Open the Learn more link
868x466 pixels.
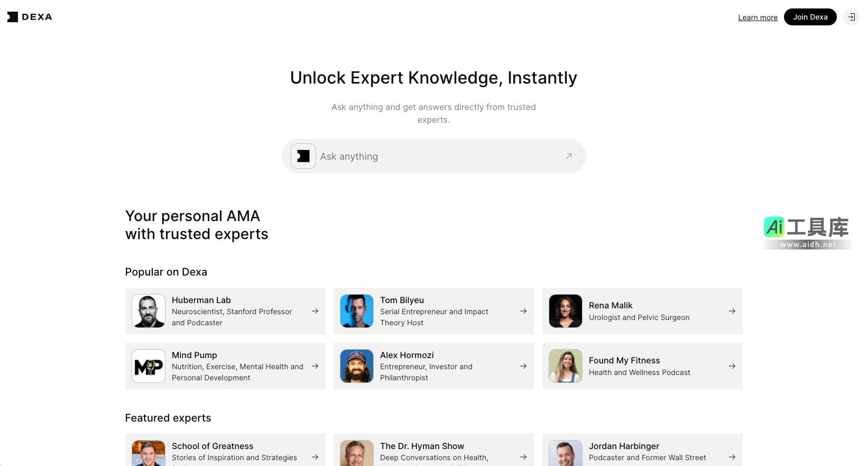point(758,17)
